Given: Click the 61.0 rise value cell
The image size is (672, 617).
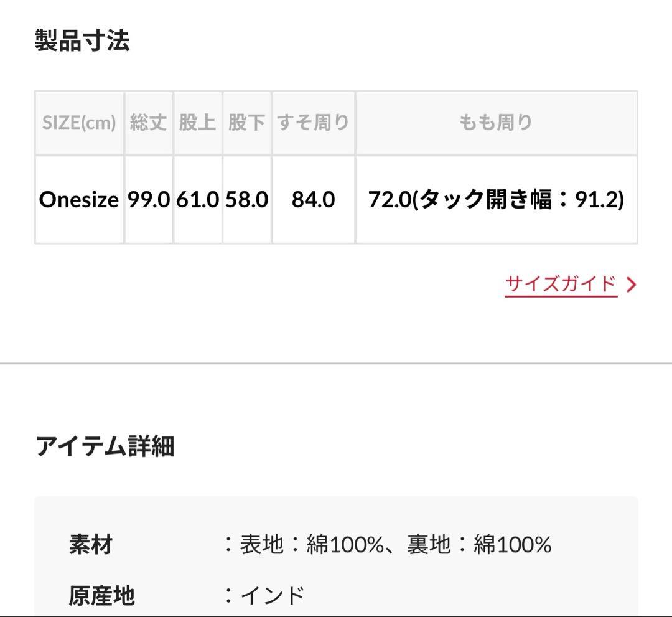Looking at the screenshot, I should pos(197,200).
